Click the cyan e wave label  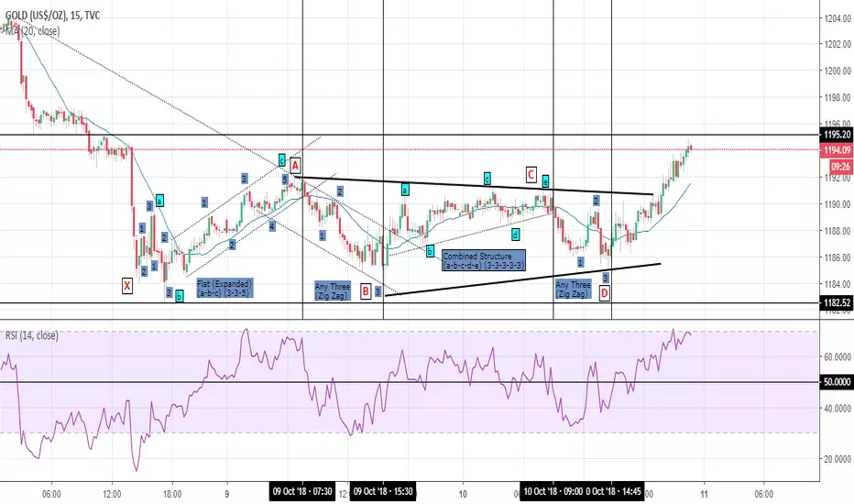click(x=545, y=181)
